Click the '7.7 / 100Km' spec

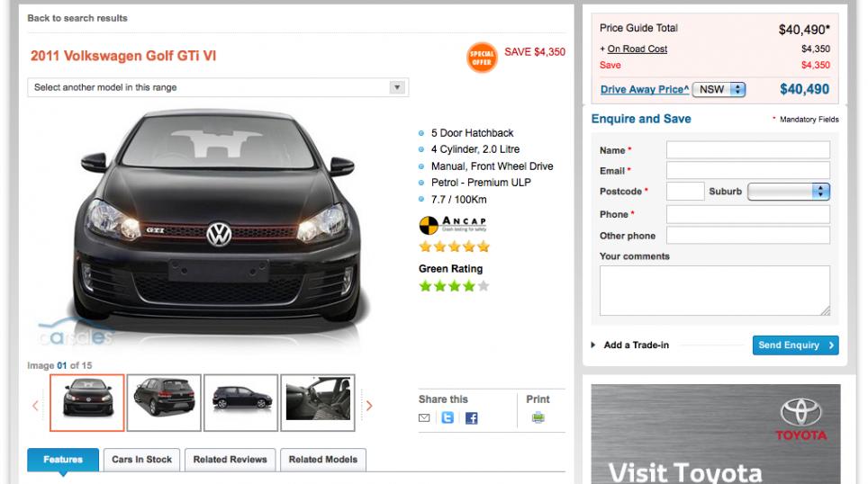459,200
